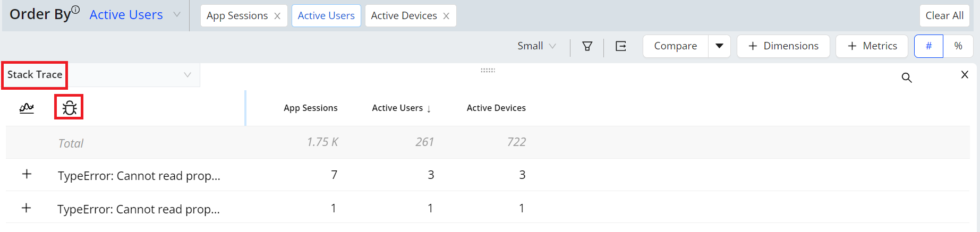The width and height of the screenshot is (980, 232).
Task: Expand the second TypeError row
Action: click(x=26, y=208)
